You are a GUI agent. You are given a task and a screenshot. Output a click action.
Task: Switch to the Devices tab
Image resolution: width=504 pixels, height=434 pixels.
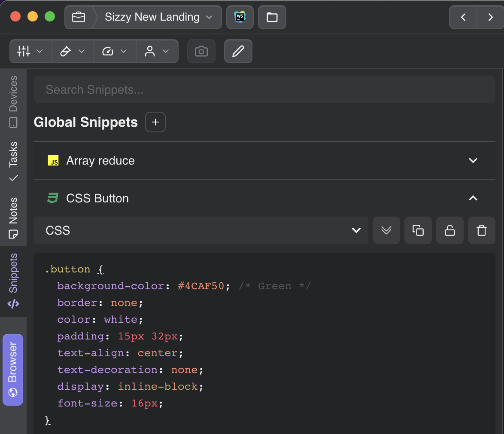coord(13,101)
